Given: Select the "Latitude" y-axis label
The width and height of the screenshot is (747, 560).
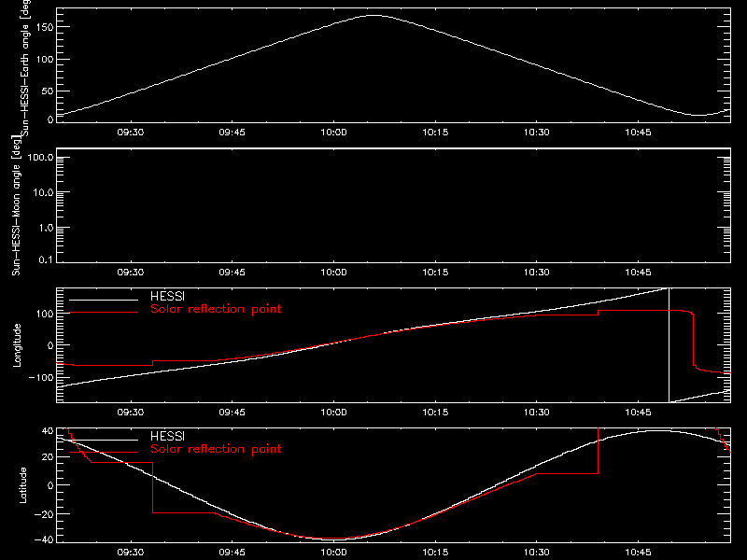Looking at the screenshot, I should point(22,485).
